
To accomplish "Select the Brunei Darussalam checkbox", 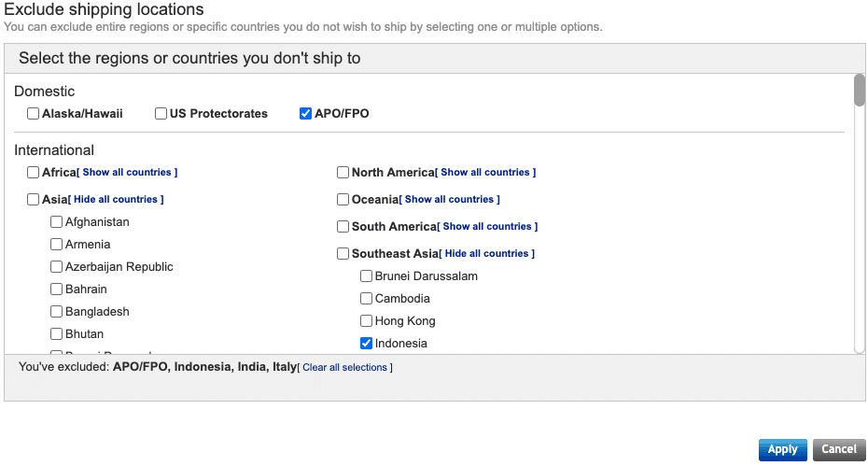I will [367, 276].
